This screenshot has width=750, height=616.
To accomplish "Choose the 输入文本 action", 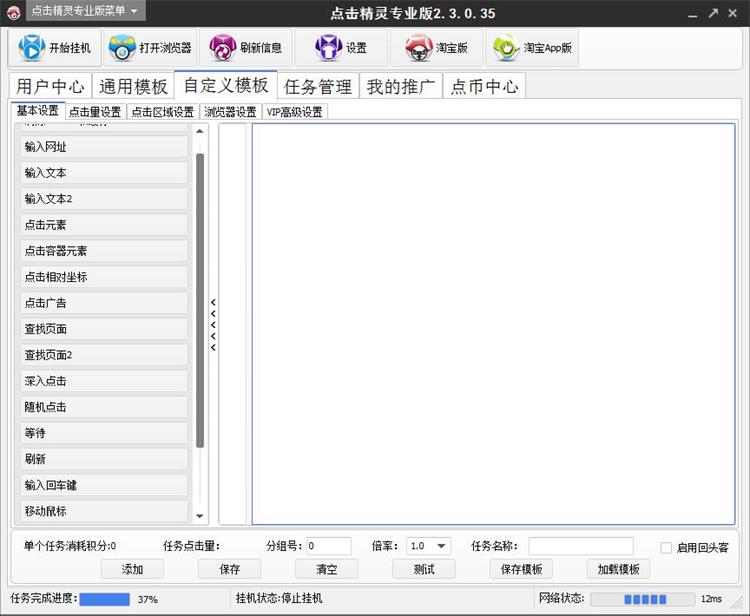I will pyautogui.click(x=104, y=173).
